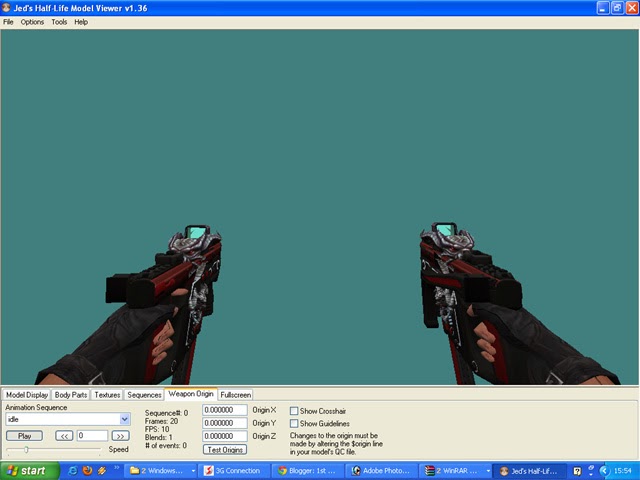Viewport: 640px width, 480px height.
Task: Switch to the Model Display tab
Action: coord(27,395)
